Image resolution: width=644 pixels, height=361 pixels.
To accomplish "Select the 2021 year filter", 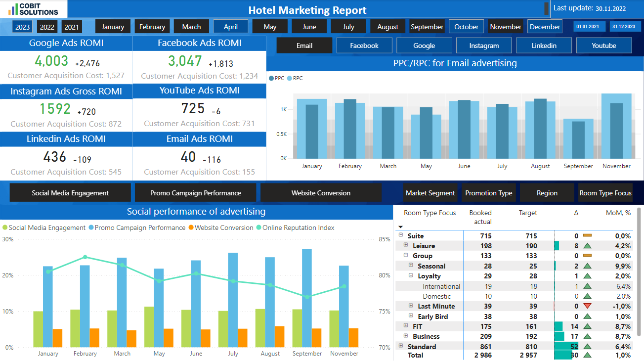I will pos(72,26).
